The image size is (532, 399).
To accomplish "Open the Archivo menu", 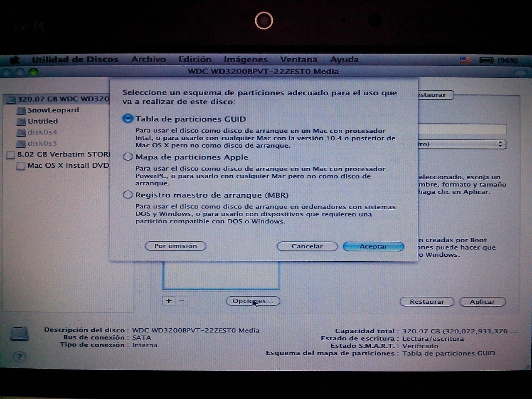I will [148, 59].
